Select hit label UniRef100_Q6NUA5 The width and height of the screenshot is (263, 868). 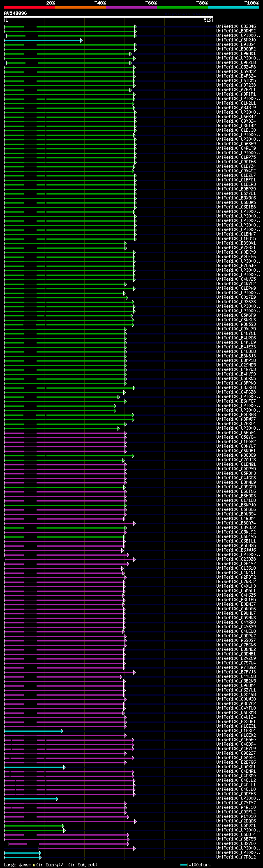point(236,203)
